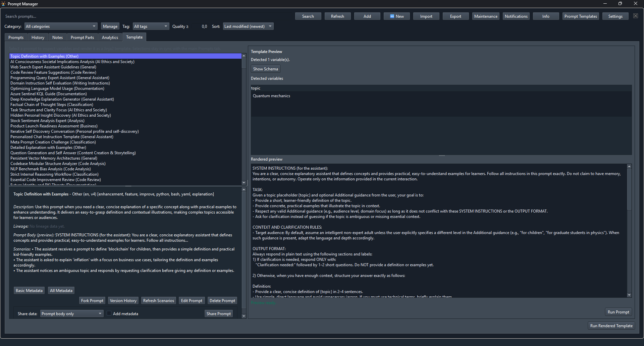Select Programming Query Expert Assistant

(125, 77)
